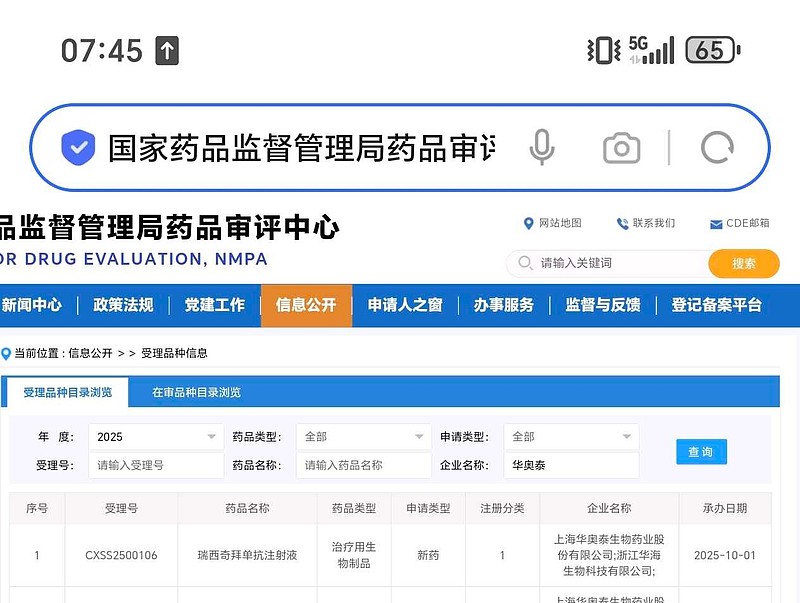Image resolution: width=800 pixels, height=603 pixels.
Task: Open the 药品类型 dropdown
Action: pyautogui.click(x=364, y=437)
